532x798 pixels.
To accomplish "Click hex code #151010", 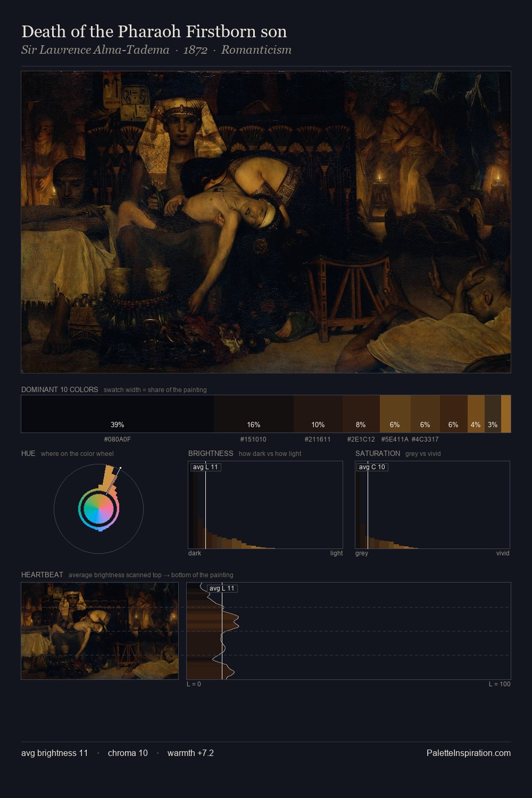I will (x=253, y=439).
